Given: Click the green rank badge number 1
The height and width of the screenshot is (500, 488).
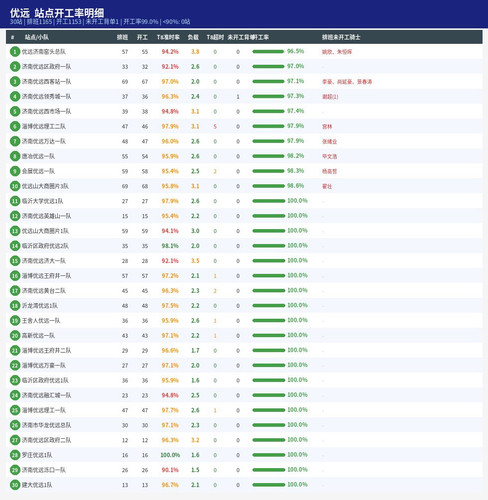Looking at the screenshot, I should click(15, 52).
